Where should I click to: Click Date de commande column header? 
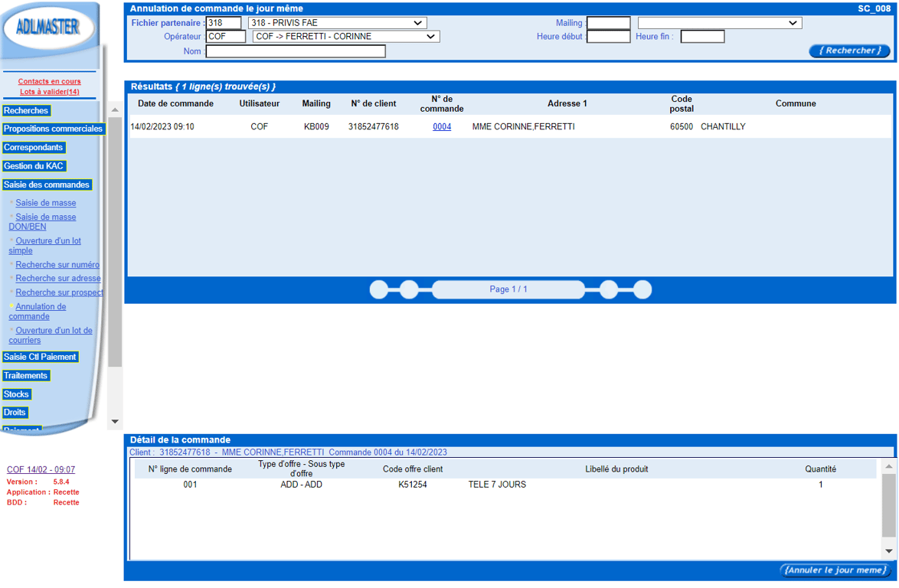(x=175, y=103)
